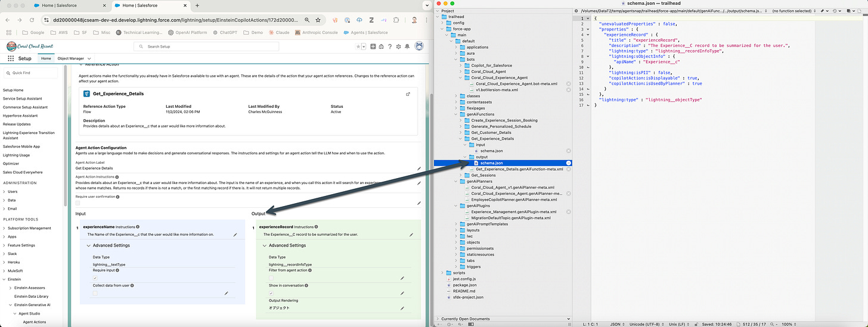Screen dimensions: 868x327
Task: Toggle the Collect data from user checkbox
Action: [95, 293]
